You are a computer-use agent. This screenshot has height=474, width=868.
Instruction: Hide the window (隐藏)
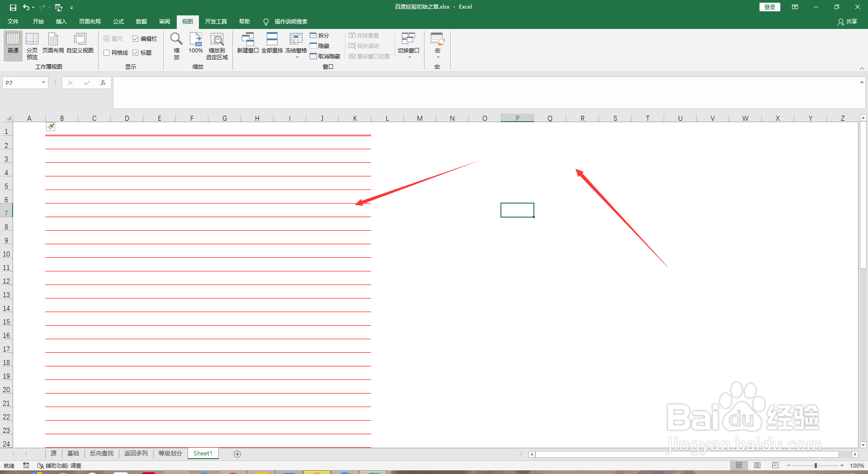point(320,46)
